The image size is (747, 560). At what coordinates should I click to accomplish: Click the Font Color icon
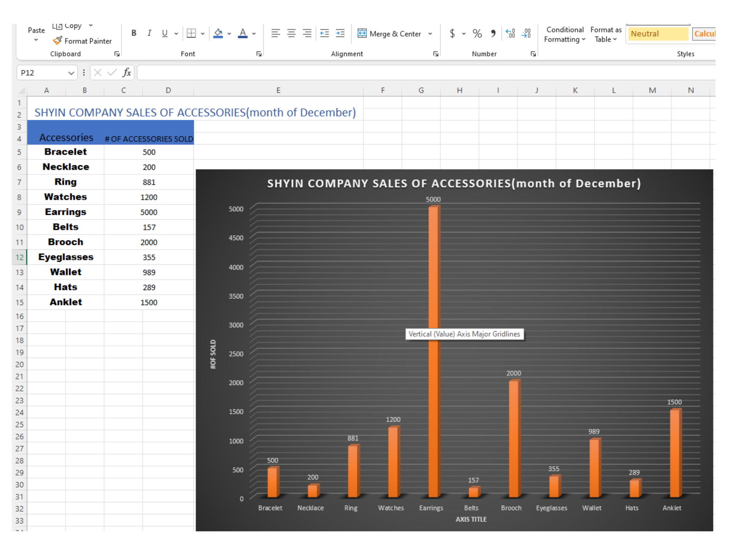[243, 33]
